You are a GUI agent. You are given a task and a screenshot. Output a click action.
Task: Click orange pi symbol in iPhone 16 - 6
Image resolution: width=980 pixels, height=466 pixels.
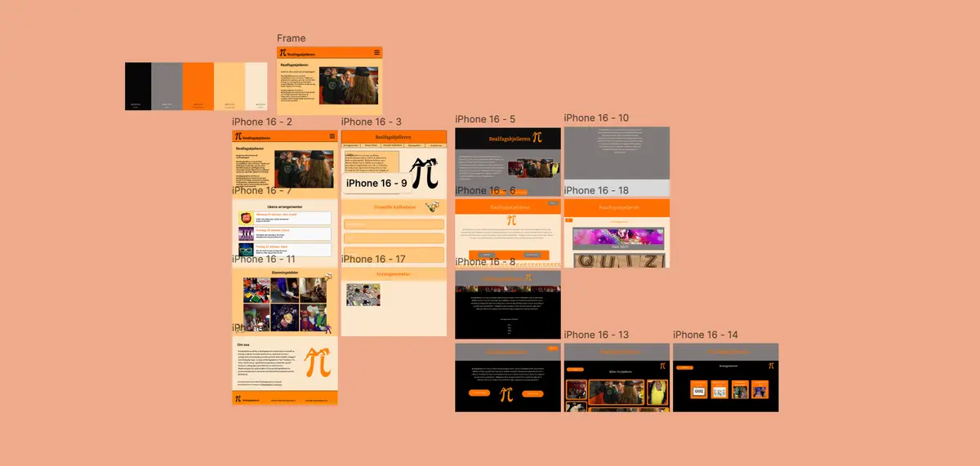[x=512, y=220]
